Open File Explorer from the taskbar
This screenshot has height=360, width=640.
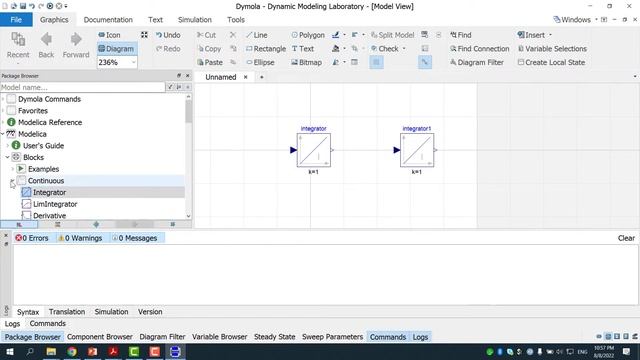tap(51, 351)
